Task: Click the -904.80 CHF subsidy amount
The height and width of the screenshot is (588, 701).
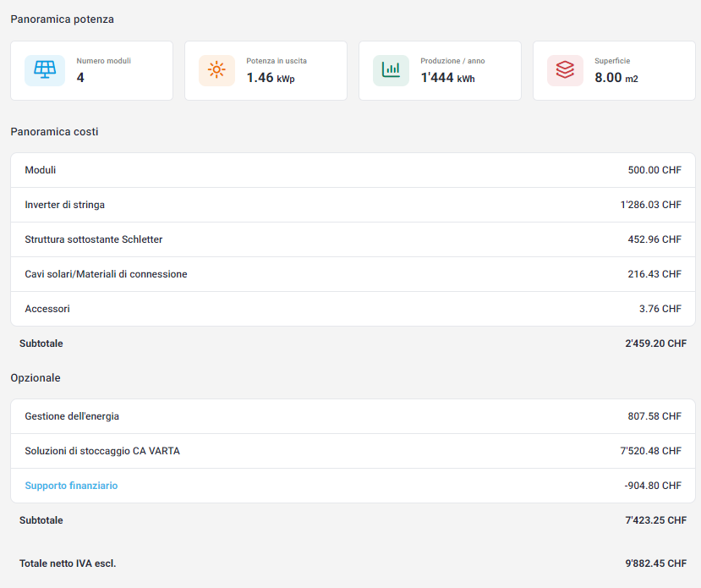Action: pyautogui.click(x=653, y=486)
